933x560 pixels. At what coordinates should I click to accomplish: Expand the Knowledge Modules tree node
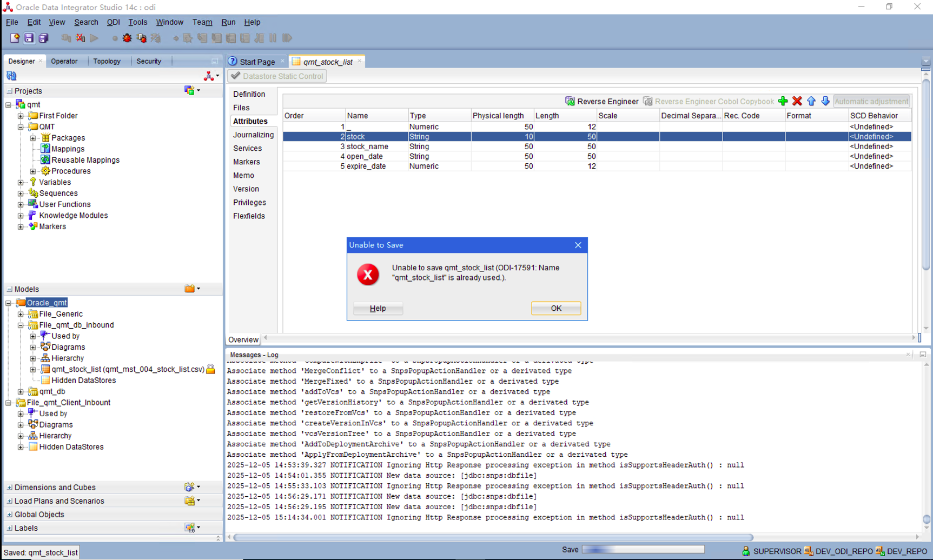[x=21, y=216]
